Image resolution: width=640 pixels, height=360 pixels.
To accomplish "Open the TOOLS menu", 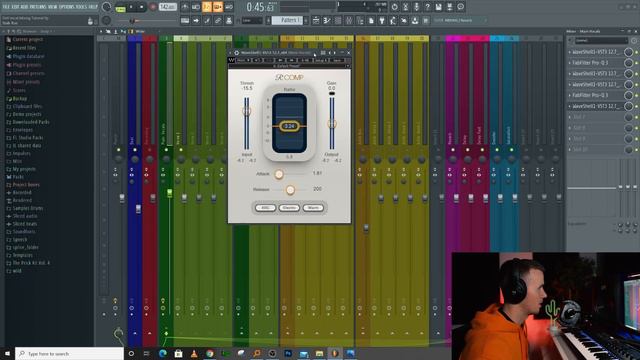I will (x=82, y=7).
